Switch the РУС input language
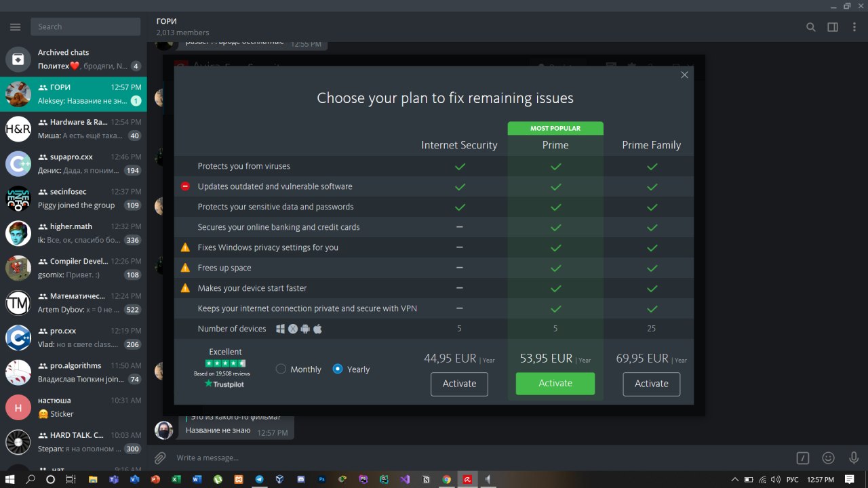This screenshot has width=868, height=488. click(x=792, y=479)
